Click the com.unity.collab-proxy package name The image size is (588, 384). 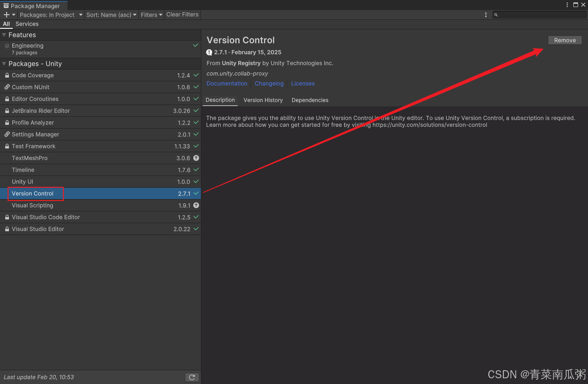(x=237, y=74)
